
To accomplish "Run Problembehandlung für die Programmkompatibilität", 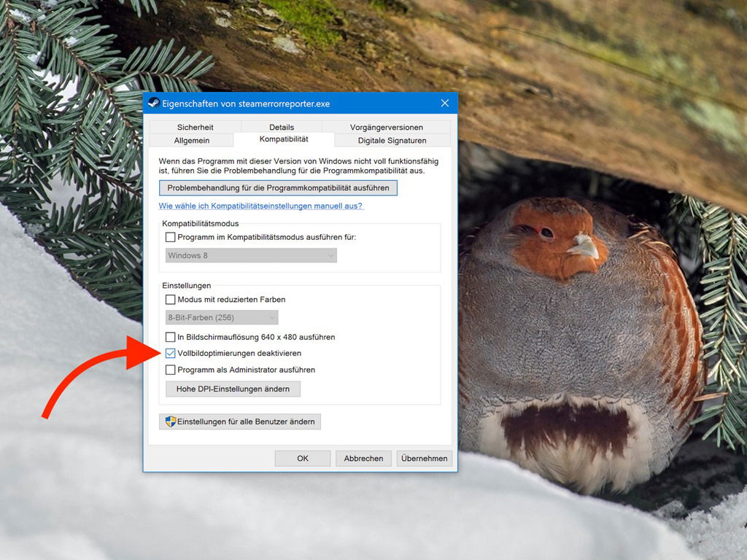I will tap(278, 187).
